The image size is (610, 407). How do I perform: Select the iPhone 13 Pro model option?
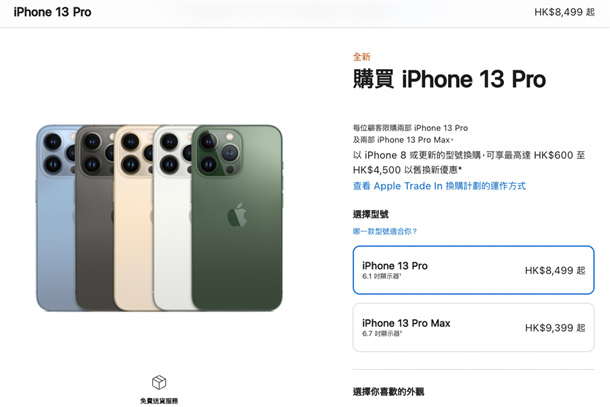click(473, 270)
